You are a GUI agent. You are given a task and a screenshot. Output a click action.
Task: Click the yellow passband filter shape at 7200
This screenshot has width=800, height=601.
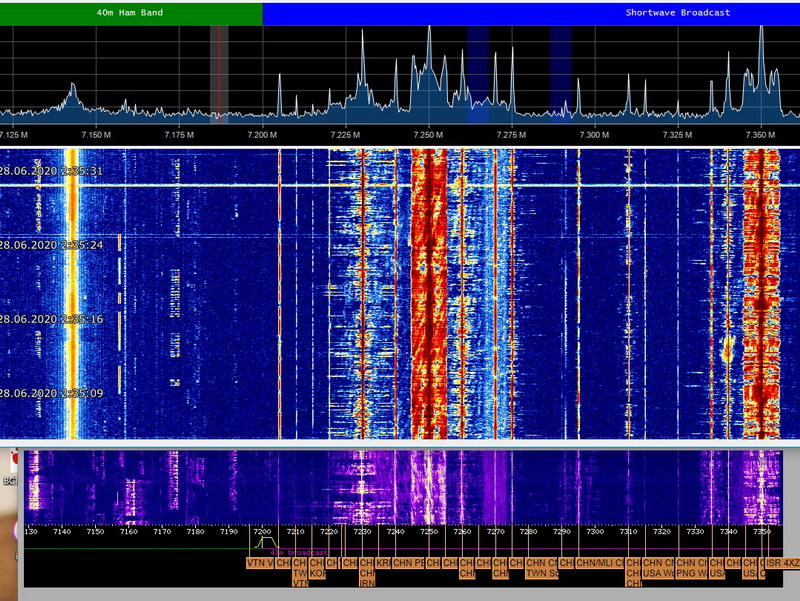pyautogui.click(x=265, y=542)
